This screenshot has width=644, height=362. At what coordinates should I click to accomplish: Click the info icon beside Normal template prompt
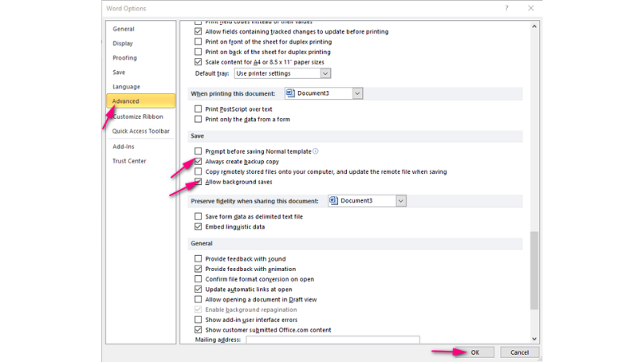(x=316, y=151)
